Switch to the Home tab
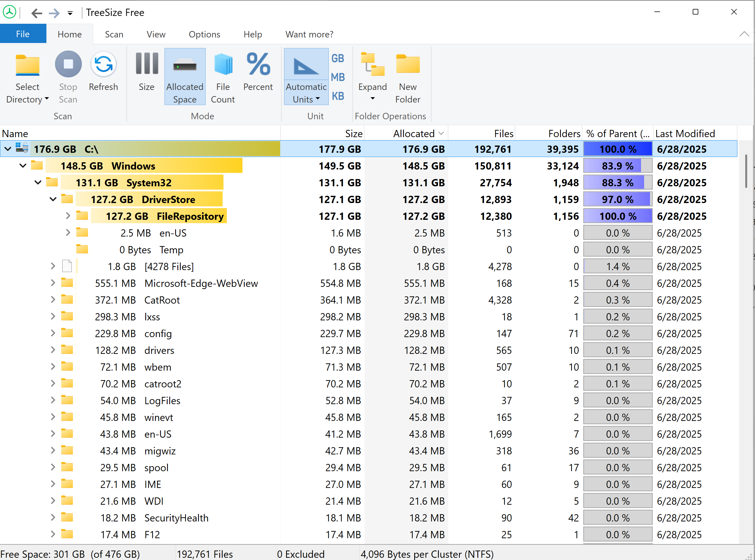 (x=70, y=34)
